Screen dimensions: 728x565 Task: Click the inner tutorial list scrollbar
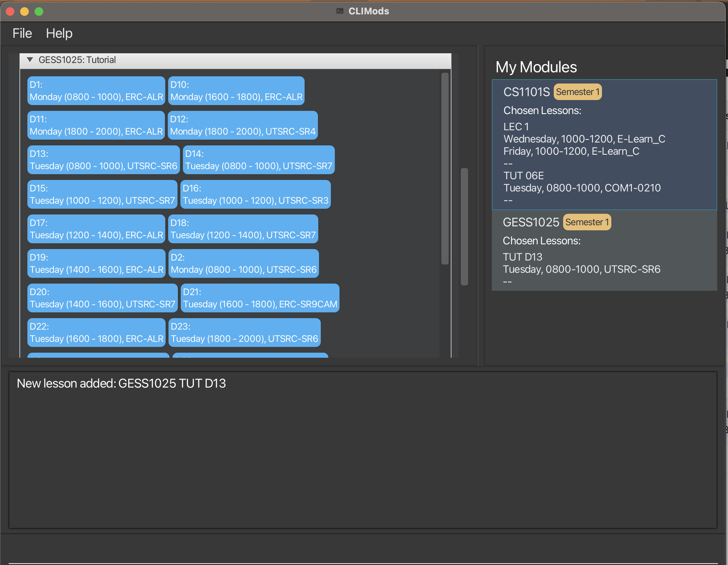pyautogui.click(x=445, y=168)
